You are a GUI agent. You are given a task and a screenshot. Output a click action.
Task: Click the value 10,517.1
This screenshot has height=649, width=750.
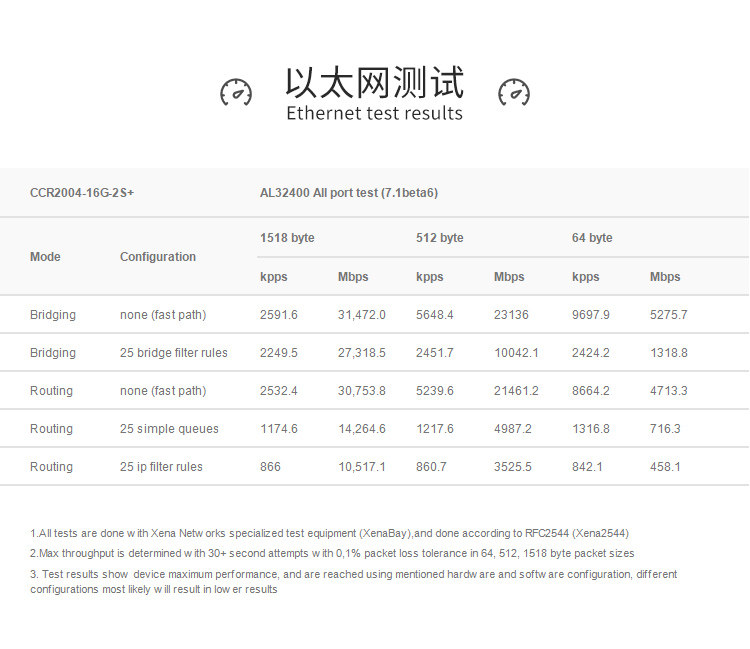(x=362, y=467)
